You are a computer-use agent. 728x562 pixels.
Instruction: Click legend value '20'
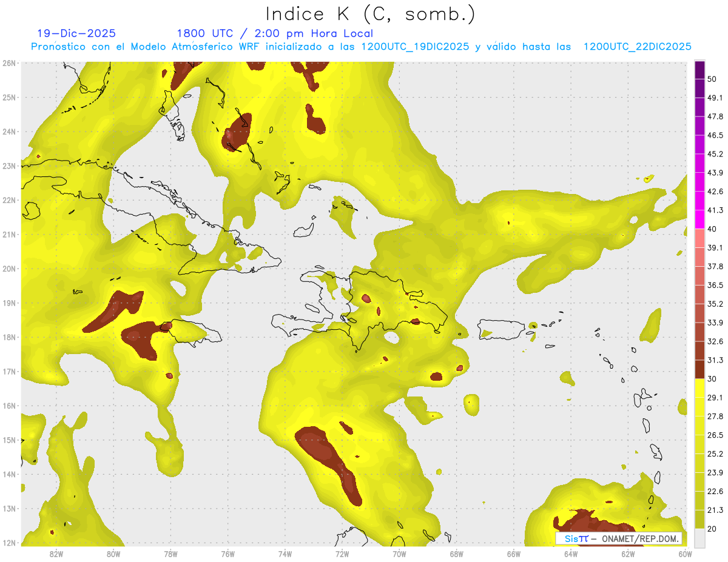712,529
